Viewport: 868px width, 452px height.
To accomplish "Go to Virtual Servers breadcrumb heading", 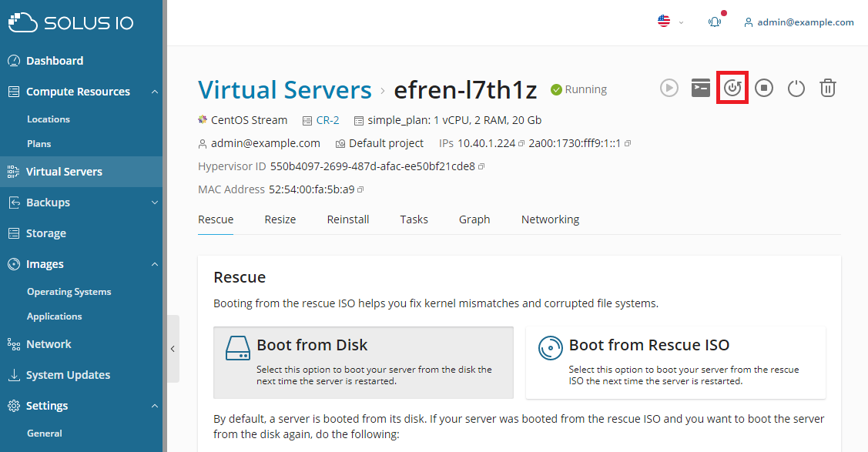I will (x=284, y=89).
